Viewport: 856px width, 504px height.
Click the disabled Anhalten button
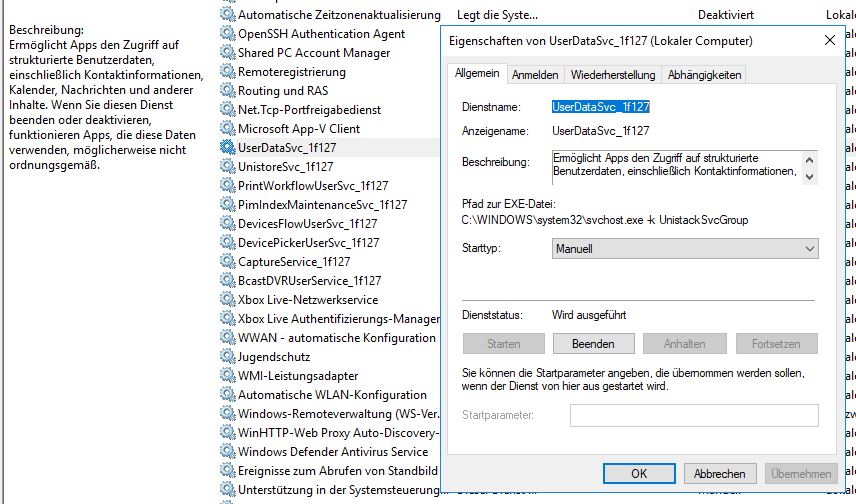pos(685,344)
